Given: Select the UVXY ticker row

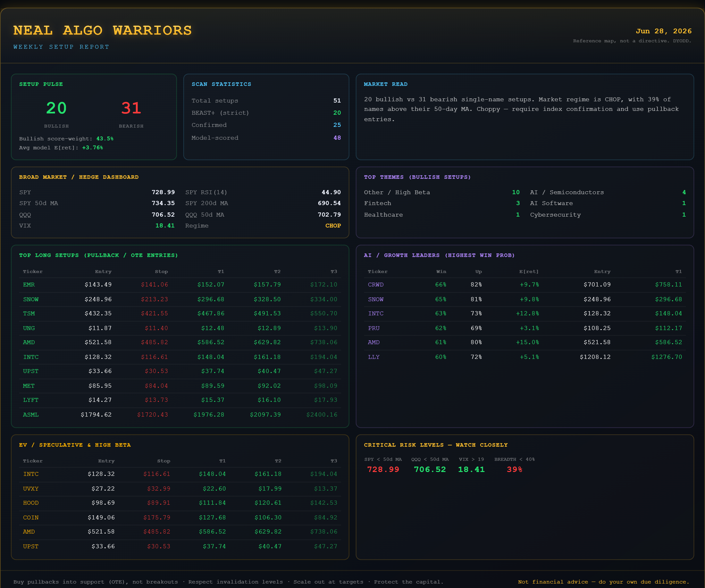Looking at the screenshot, I should tap(180, 489).
